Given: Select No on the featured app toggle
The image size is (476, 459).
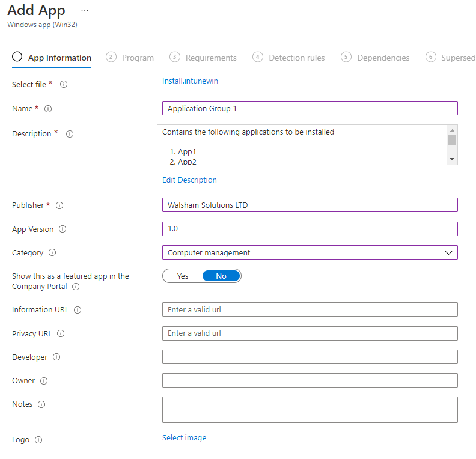Looking at the screenshot, I should pos(221,276).
